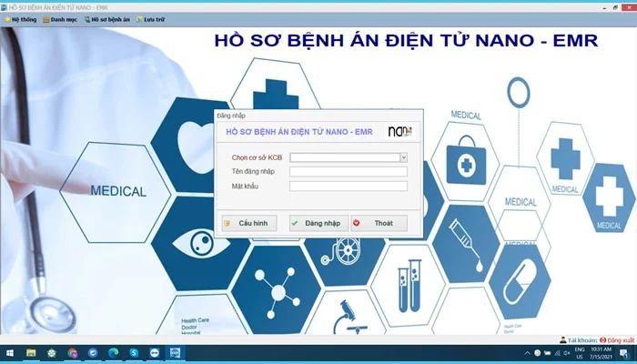
Task: Focus the Tên đăng nhập input field
Action: tap(349, 172)
